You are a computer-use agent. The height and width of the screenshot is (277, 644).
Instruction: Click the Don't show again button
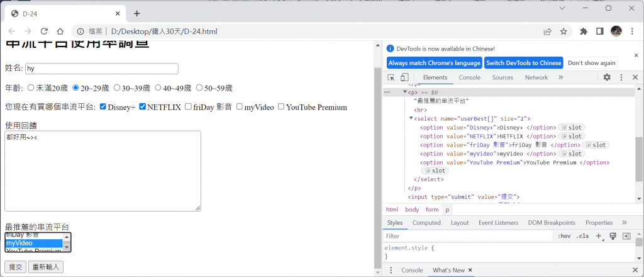591,63
